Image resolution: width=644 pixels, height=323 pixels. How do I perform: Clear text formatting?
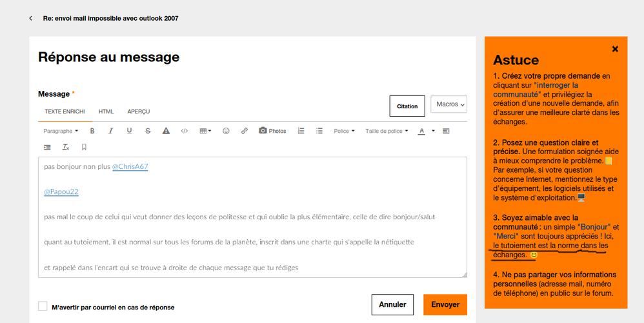point(66,147)
